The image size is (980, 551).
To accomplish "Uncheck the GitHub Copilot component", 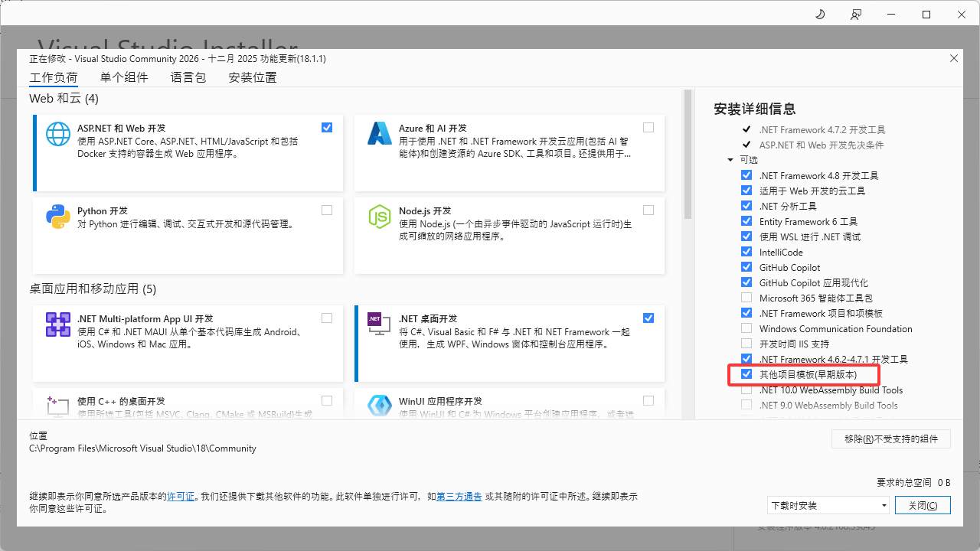I will pyautogui.click(x=746, y=267).
